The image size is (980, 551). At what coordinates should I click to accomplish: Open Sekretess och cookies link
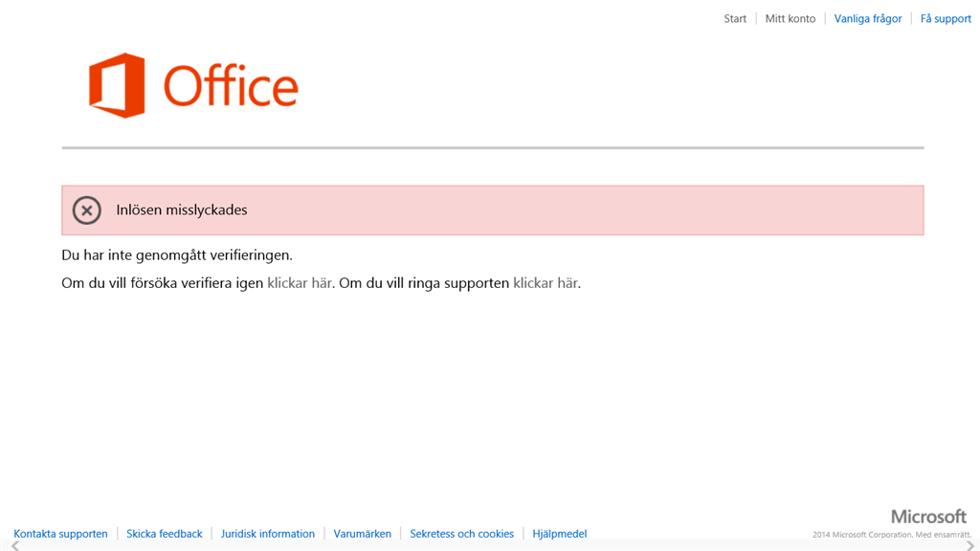(x=462, y=534)
